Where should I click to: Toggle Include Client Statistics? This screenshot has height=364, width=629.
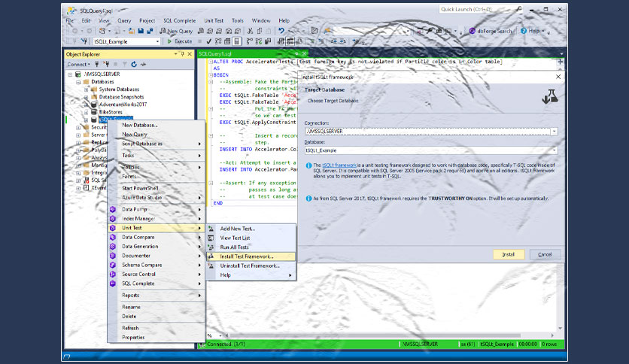268,41
